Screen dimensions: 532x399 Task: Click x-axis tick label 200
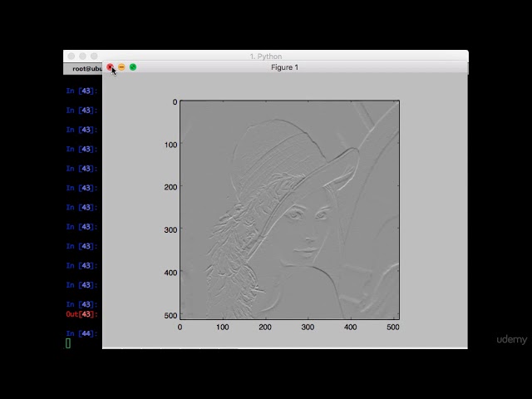265,327
